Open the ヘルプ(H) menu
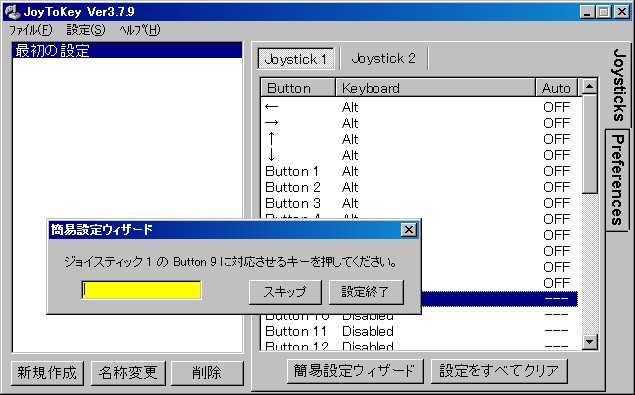Screen dimensions: 635x395 140,30
